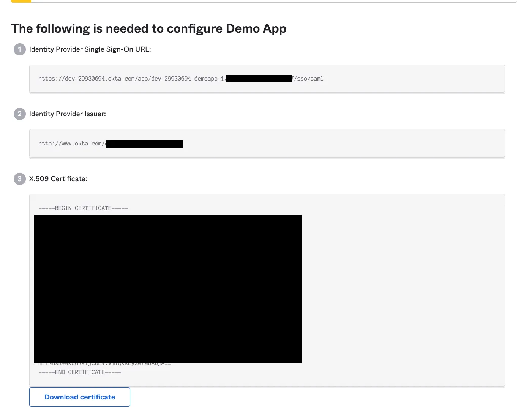Click the "/sso/saml" URL ending
This screenshot has height=420, width=518.
pos(309,79)
